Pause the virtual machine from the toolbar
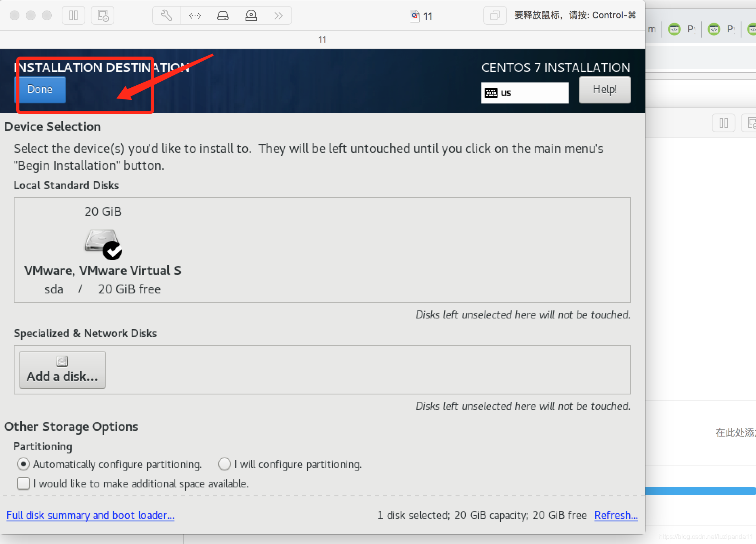Image resolution: width=756 pixels, height=544 pixels. pyautogui.click(x=73, y=16)
